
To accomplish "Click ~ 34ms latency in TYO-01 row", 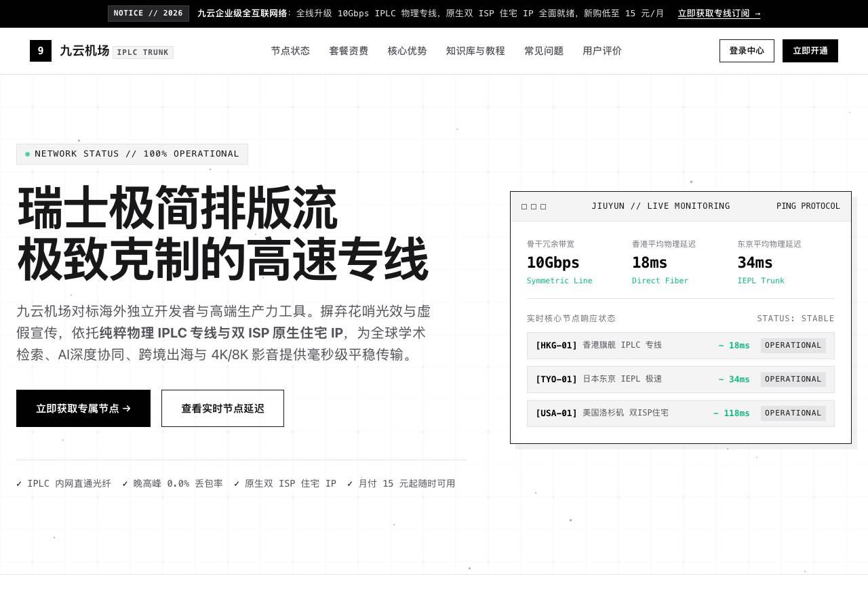I will coord(734,380).
